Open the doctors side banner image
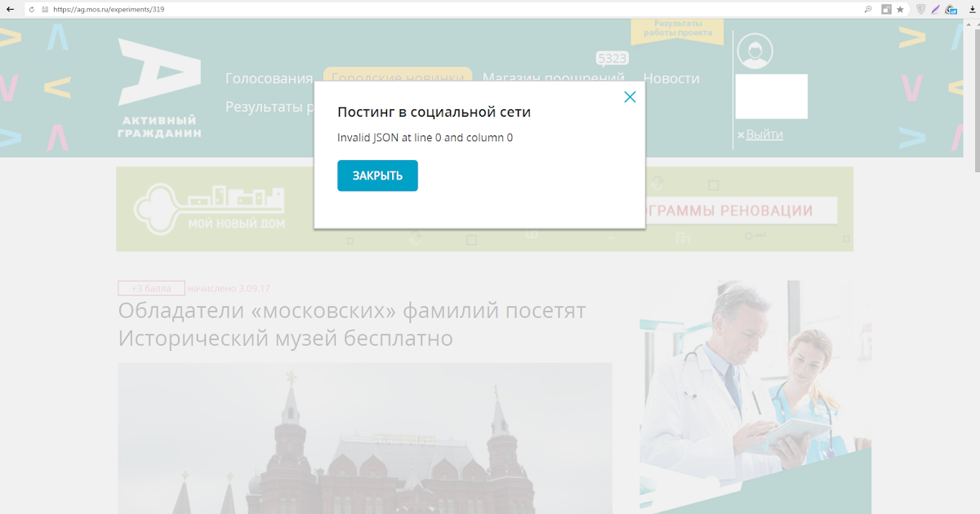This screenshot has width=980, height=514. coord(755,397)
